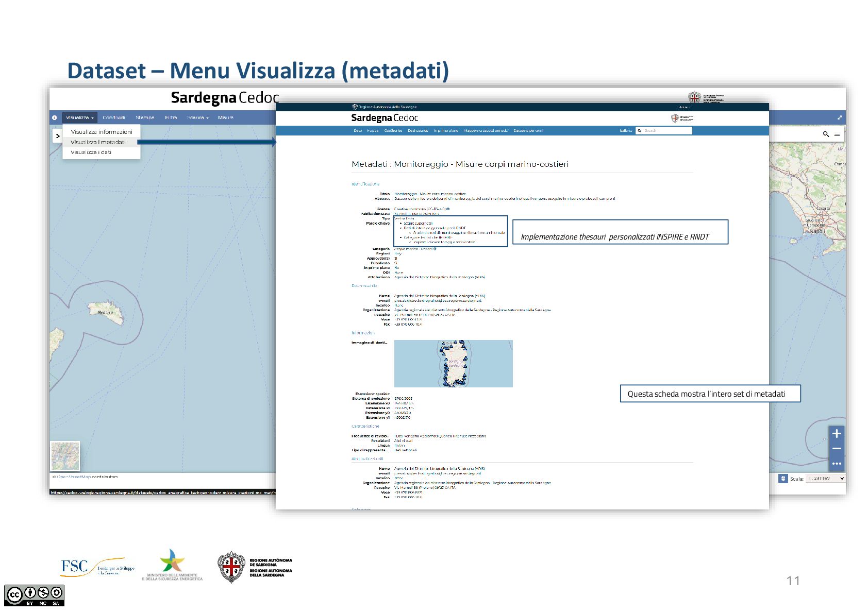Click the FSC Fondo Sviluppo logo
868x613 pixels.
coord(98,567)
